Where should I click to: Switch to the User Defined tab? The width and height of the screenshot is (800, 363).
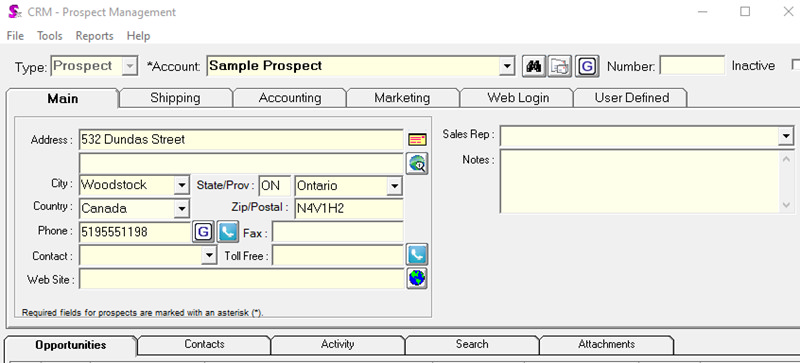pyautogui.click(x=631, y=98)
